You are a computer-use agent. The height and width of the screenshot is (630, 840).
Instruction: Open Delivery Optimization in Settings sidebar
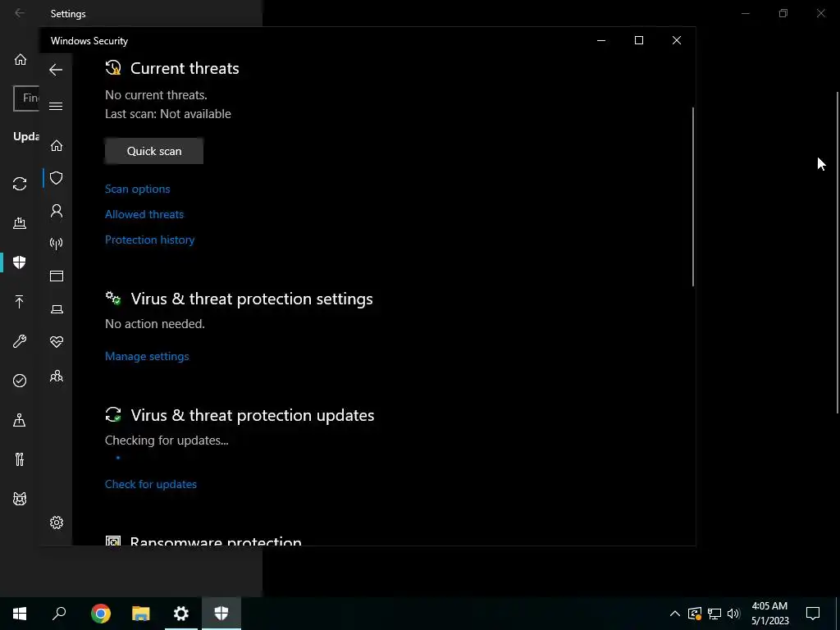[x=20, y=223]
